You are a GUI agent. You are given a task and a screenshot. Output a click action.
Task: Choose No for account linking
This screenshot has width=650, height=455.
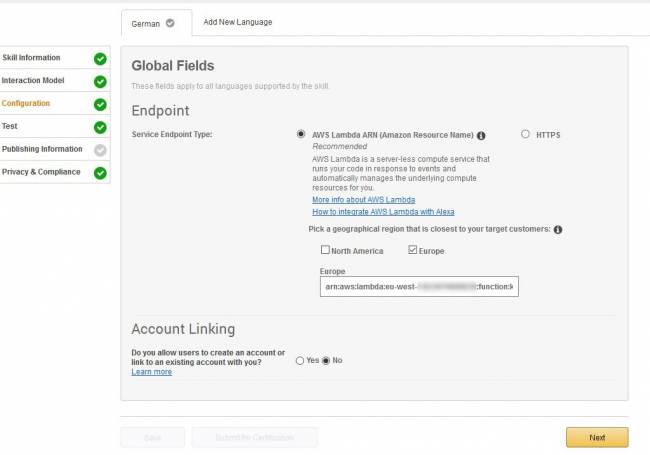click(326, 360)
